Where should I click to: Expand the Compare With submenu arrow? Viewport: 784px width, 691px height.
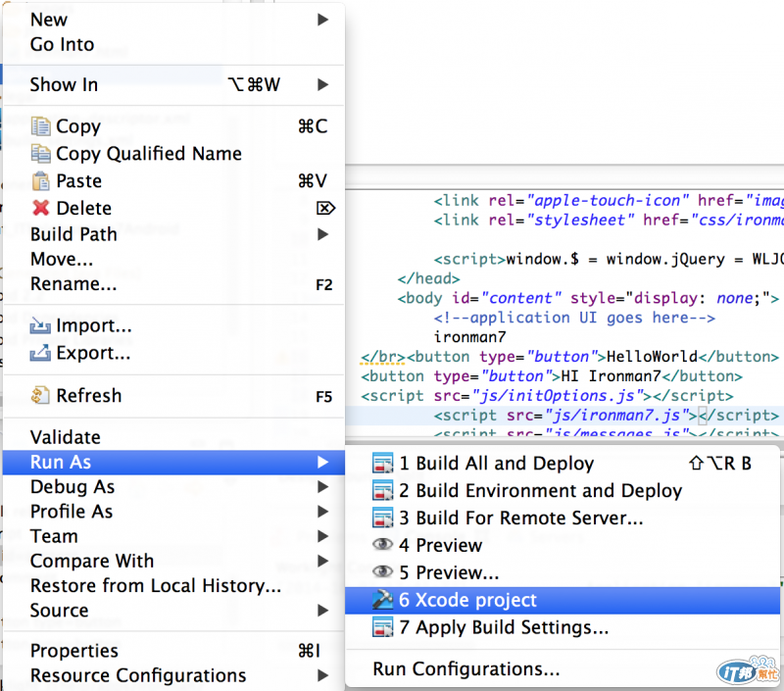(323, 561)
